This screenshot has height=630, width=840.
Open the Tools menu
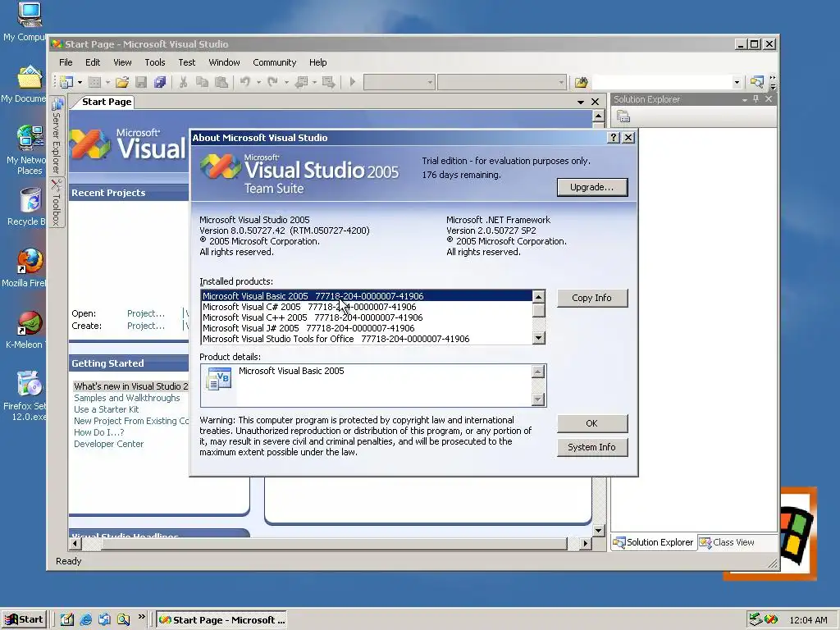(155, 62)
